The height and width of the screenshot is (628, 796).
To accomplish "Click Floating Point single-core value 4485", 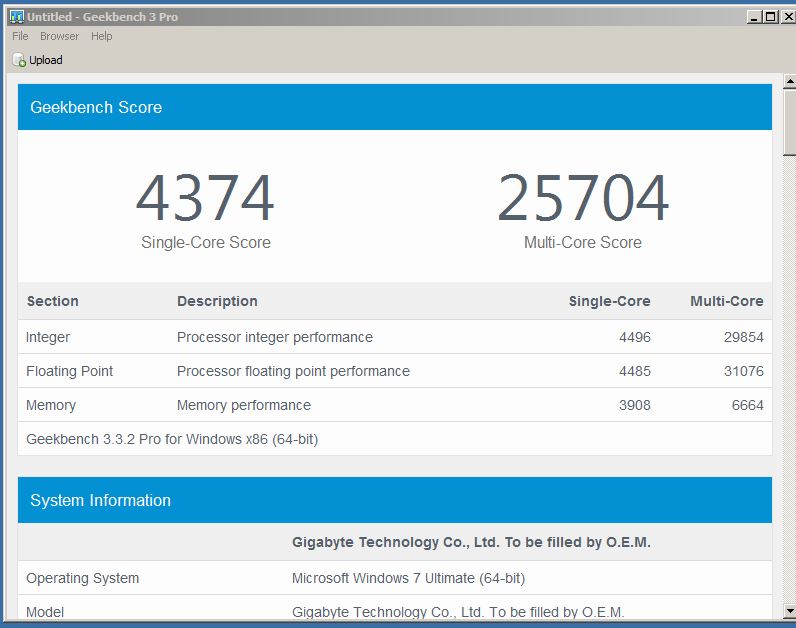I will pyautogui.click(x=635, y=371).
